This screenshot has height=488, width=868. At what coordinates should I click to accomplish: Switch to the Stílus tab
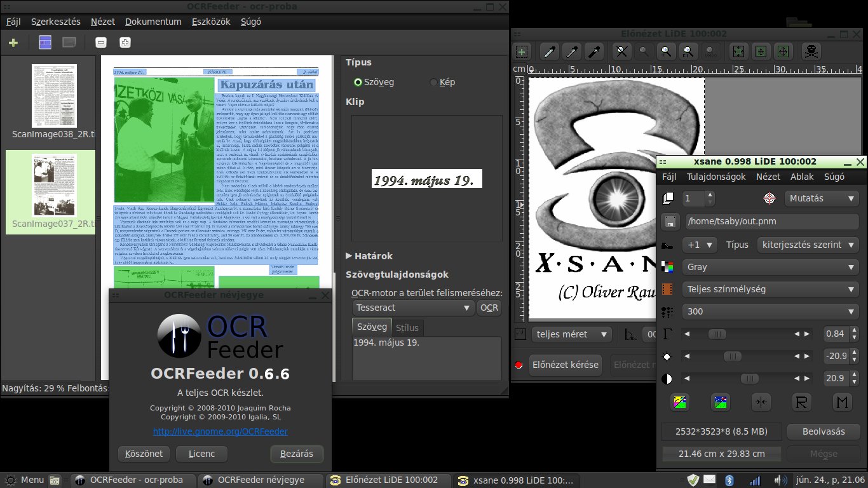[407, 328]
